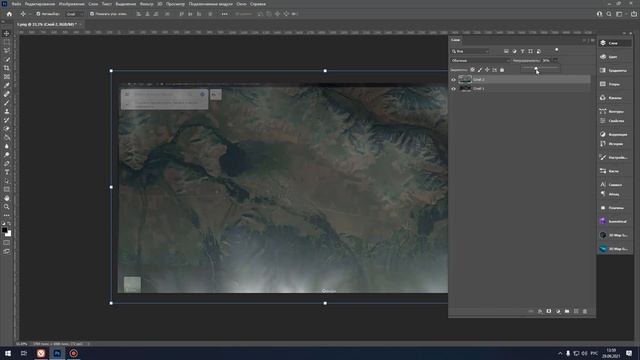Open the Цвет panel button

[615, 57]
